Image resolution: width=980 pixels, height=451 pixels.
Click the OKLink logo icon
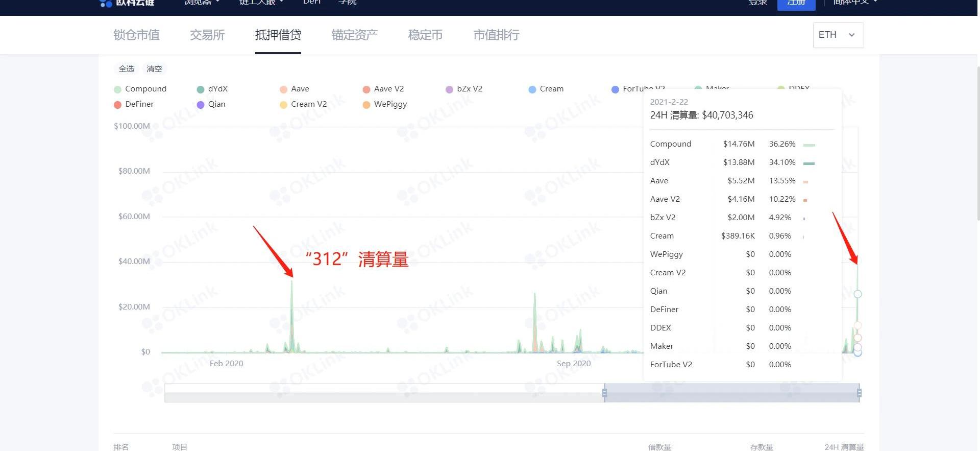point(106,3)
